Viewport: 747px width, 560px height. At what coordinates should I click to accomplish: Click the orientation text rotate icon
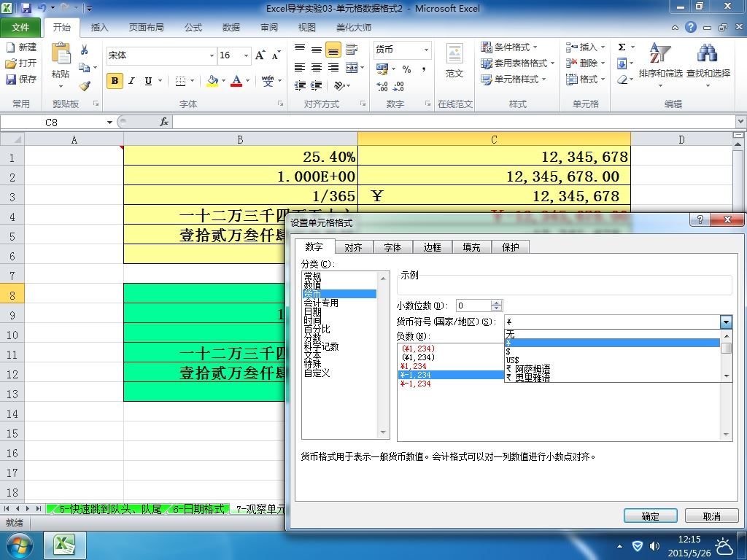click(x=339, y=86)
